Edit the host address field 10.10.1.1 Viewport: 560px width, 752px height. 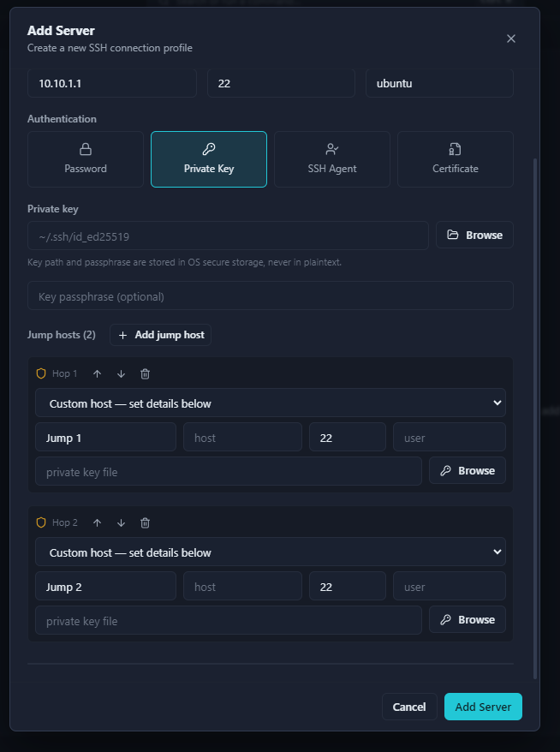112,83
